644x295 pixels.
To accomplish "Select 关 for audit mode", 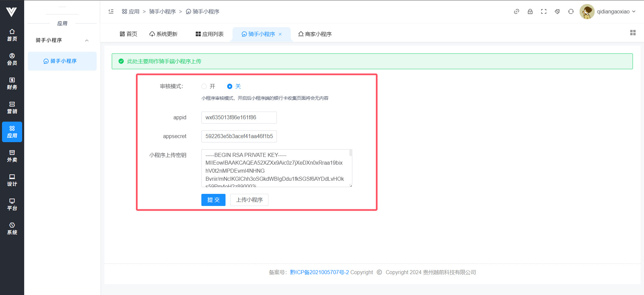I will click(230, 86).
